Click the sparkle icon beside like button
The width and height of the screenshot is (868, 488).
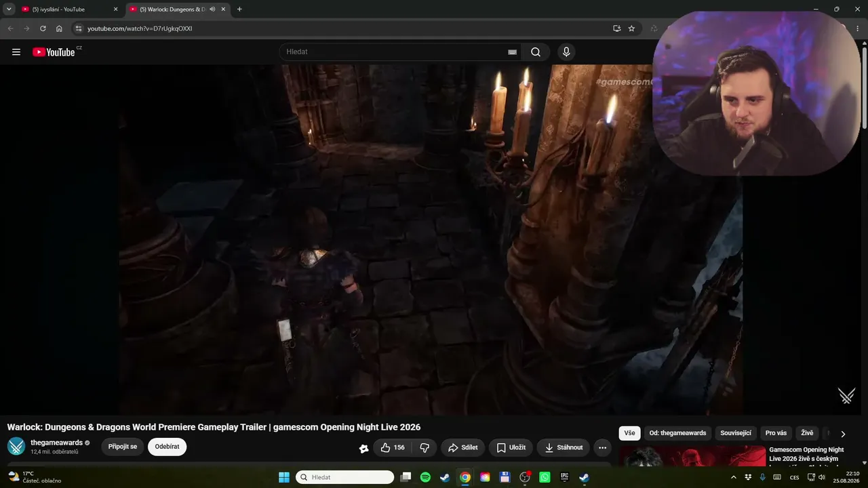tap(363, 447)
